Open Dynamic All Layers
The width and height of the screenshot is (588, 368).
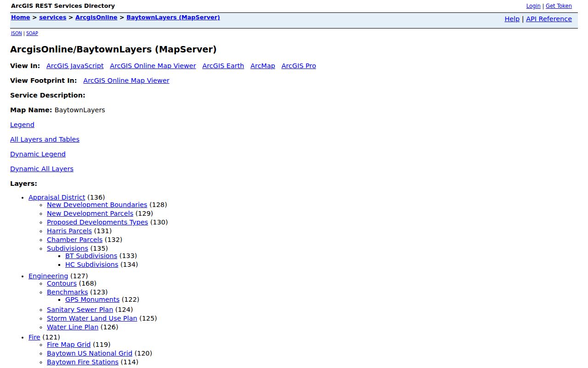pyautogui.click(x=42, y=169)
